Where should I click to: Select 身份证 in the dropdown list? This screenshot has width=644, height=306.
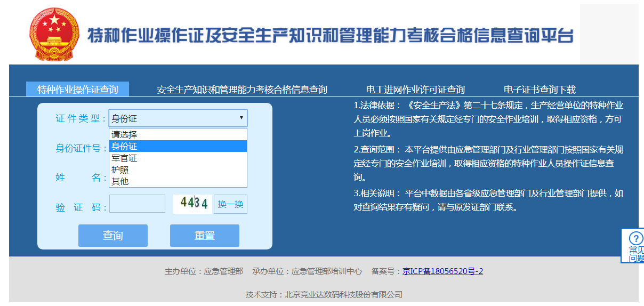tap(178, 146)
